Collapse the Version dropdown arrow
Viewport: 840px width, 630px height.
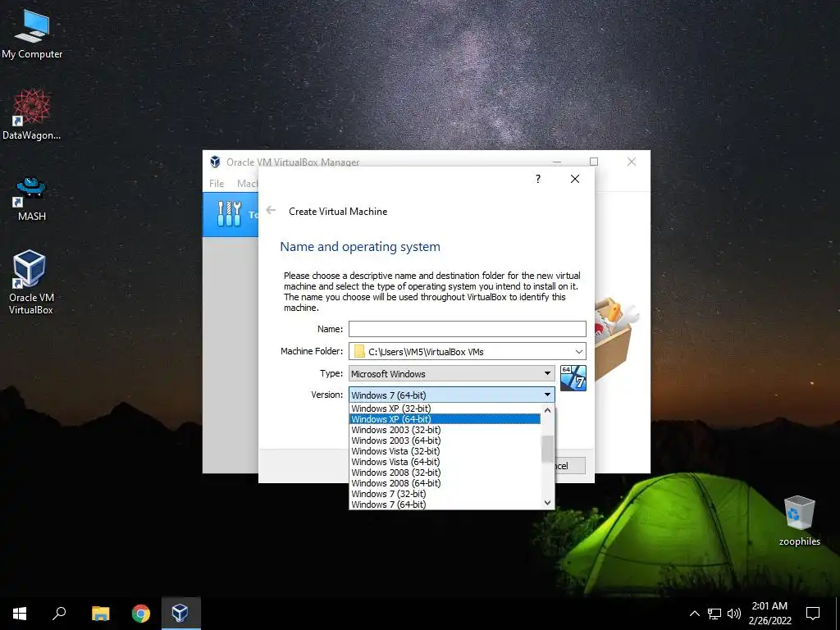click(547, 395)
